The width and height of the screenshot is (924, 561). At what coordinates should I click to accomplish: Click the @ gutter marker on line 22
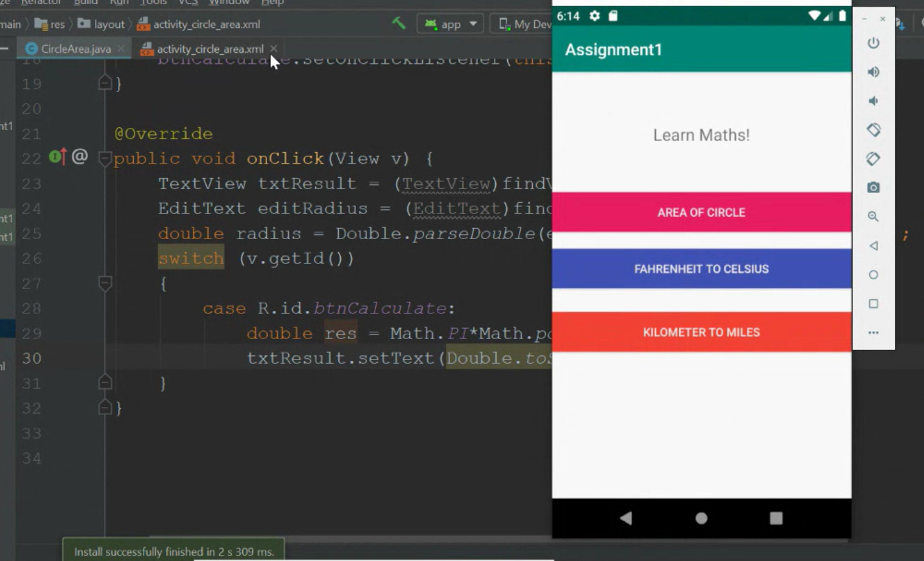click(80, 156)
